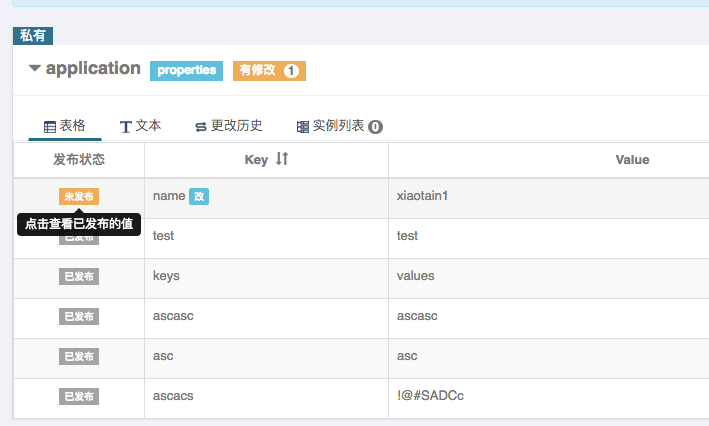
Task: Select the ascasc key cell
Action: tap(266, 318)
